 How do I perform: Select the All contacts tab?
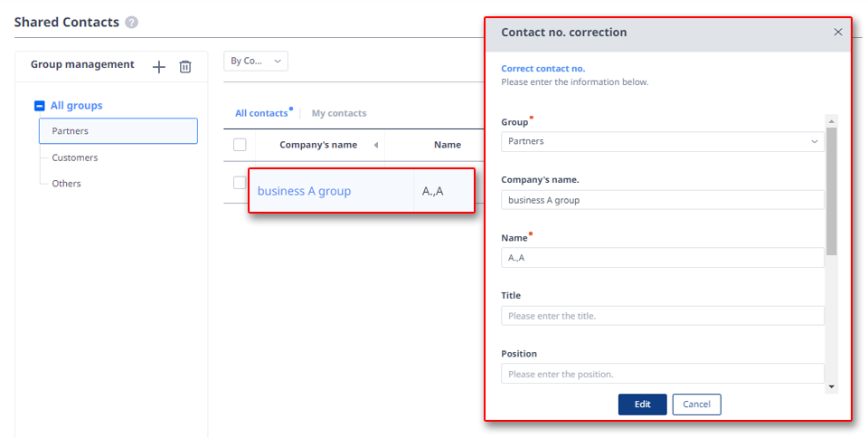(x=262, y=113)
